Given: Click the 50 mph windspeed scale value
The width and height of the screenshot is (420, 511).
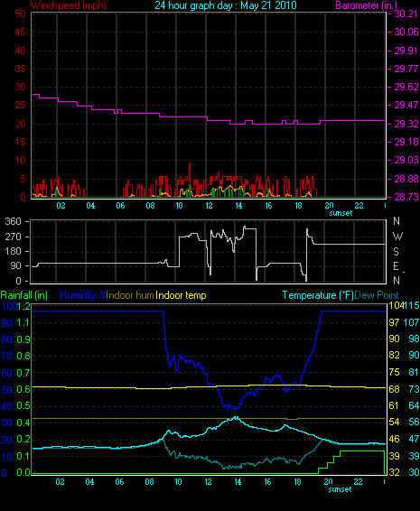Looking at the screenshot, I should (x=20, y=14).
